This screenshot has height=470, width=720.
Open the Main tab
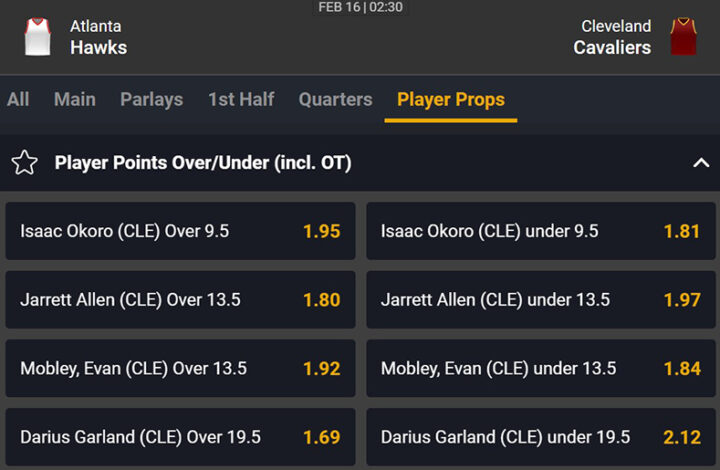click(75, 99)
